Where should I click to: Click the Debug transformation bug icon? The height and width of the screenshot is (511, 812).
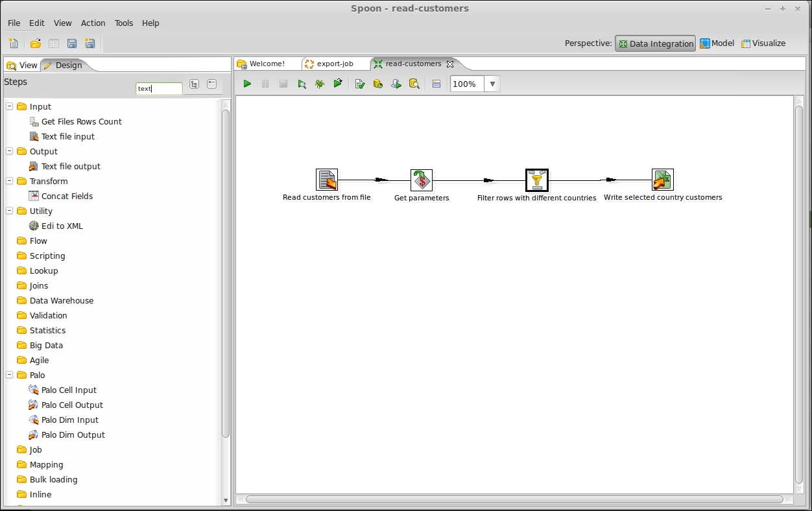[x=320, y=84]
